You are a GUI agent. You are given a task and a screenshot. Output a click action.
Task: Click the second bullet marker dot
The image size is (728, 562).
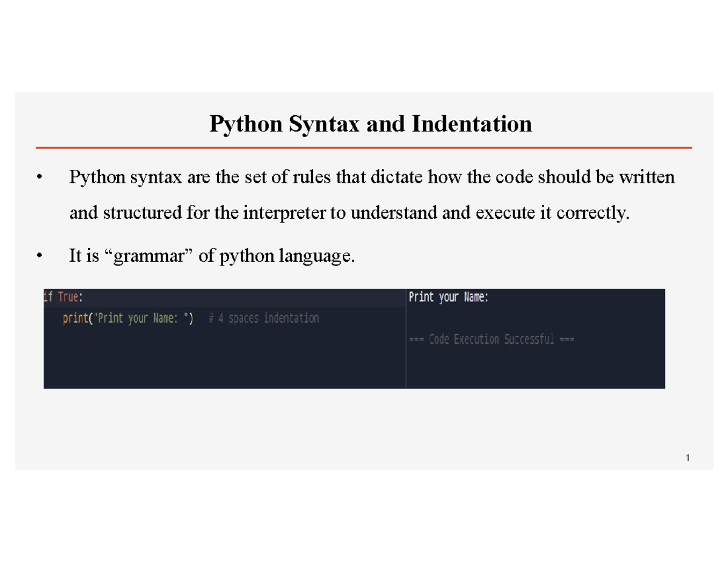pyautogui.click(x=39, y=255)
